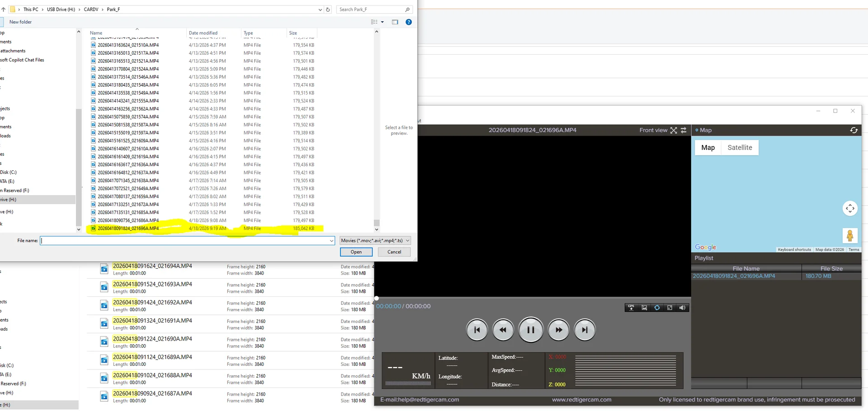Pause playback with the center button
Viewport: 868px width, 411px height.
[531, 330]
